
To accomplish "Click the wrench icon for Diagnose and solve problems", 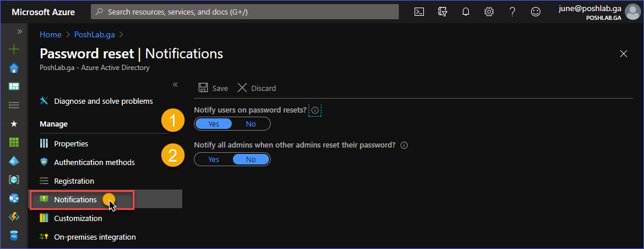I will point(44,101).
